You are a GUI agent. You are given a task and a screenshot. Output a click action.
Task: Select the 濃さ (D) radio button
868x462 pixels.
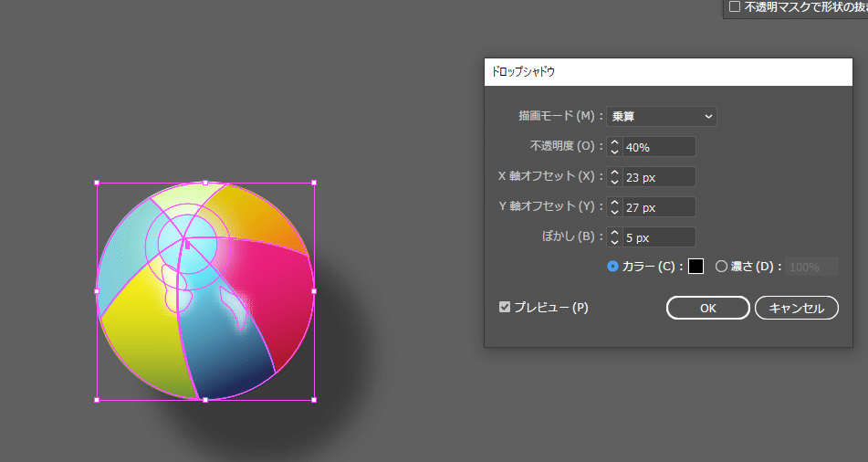(x=721, y=267)
